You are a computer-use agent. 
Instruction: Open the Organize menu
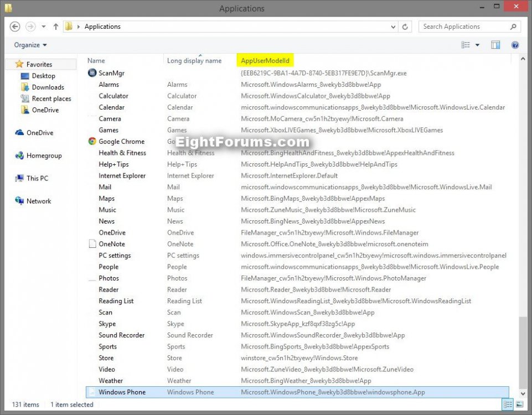30,45
